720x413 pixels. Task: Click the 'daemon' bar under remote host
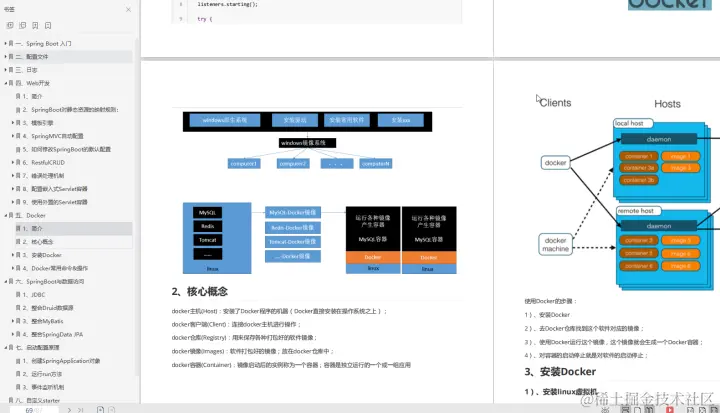[659, 226]
